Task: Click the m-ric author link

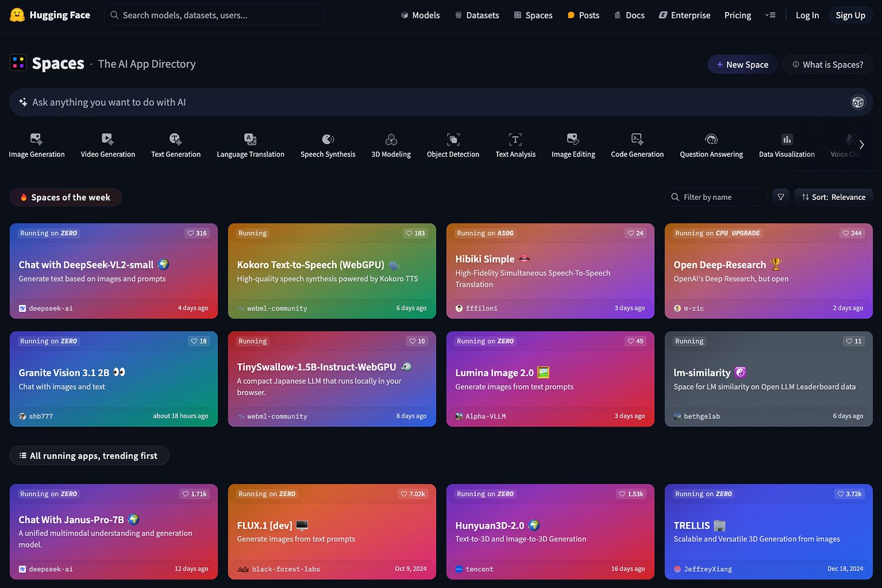Action: [x=689, y=308]
